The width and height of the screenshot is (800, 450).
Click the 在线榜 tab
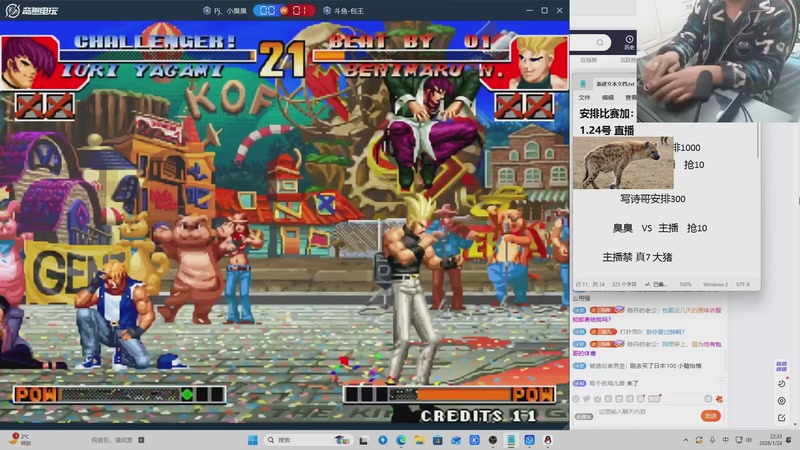(x=588, y=60)
